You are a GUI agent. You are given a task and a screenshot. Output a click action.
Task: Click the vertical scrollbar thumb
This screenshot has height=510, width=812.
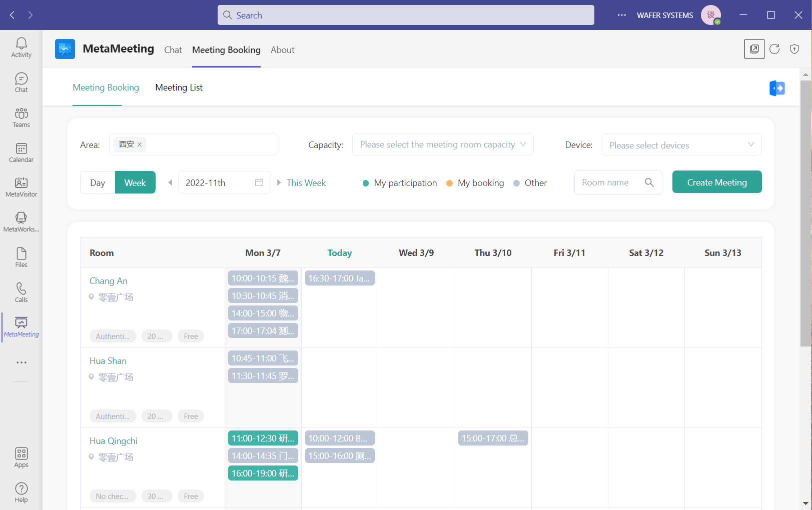pos(805,213)
